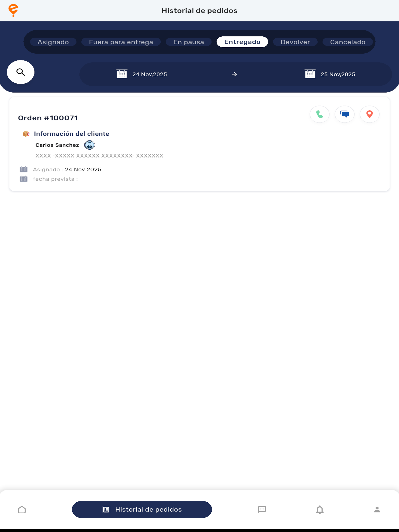
Task: Tap Carlos Sanchez profile avatar
Action: (90, 145)
